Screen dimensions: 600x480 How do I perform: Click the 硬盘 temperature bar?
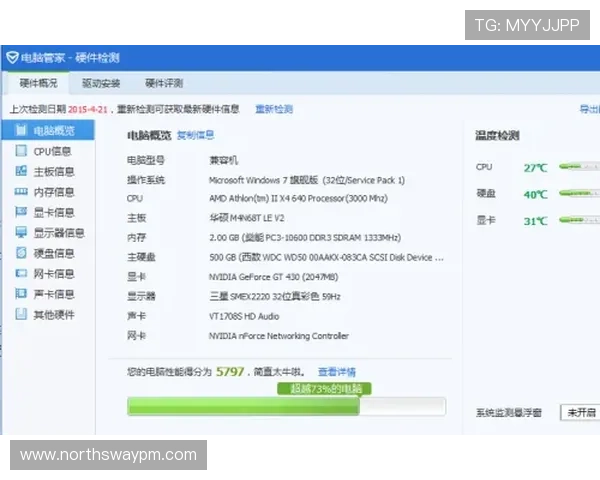point(579,193)
